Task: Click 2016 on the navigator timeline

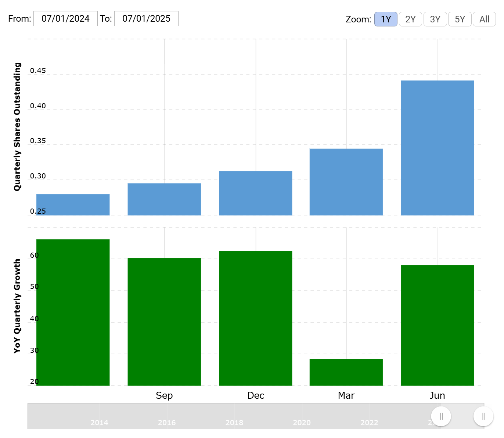Action: pyautogui.click(x=167, y=423)
